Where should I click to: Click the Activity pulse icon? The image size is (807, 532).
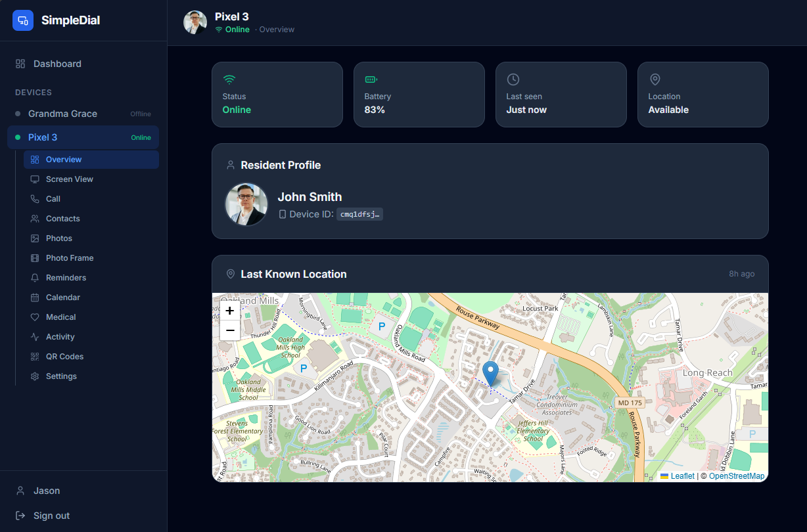(35, 337)
